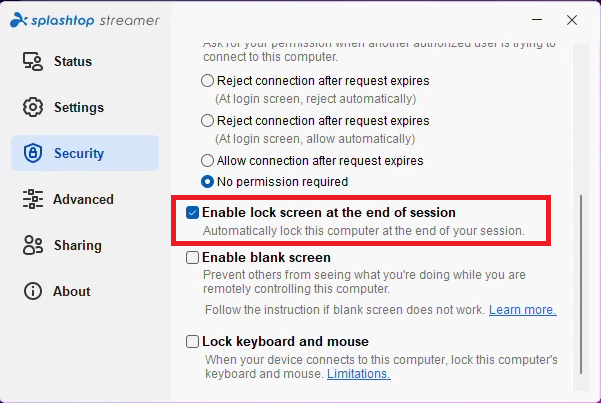Click the Sharing people icon
The height and width of the screenshot is (403, 601).
click(x=32, y=246)
